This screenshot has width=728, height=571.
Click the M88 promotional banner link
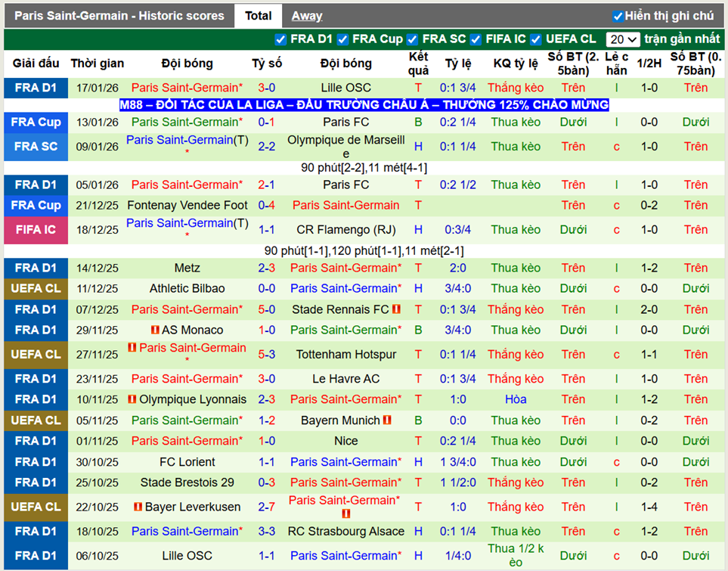(x=364, y=104)
